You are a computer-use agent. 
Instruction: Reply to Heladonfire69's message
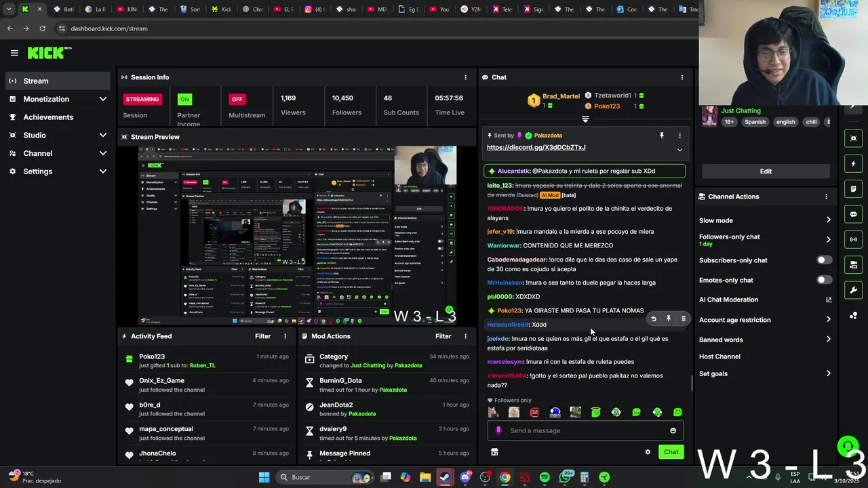(654, 319)
